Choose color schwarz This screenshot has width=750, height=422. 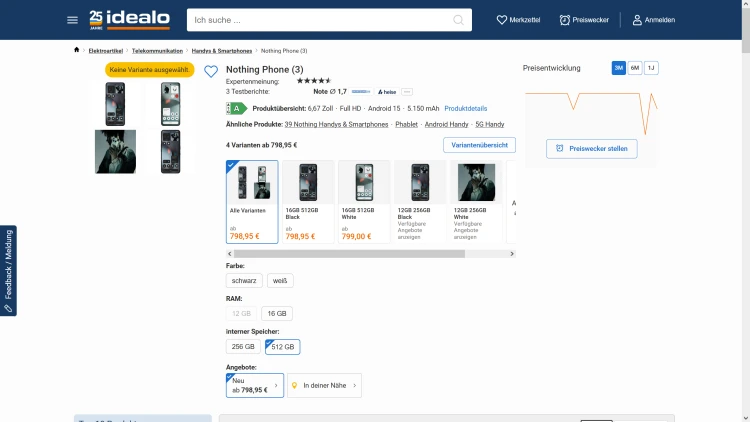click(x=244, y=281)
